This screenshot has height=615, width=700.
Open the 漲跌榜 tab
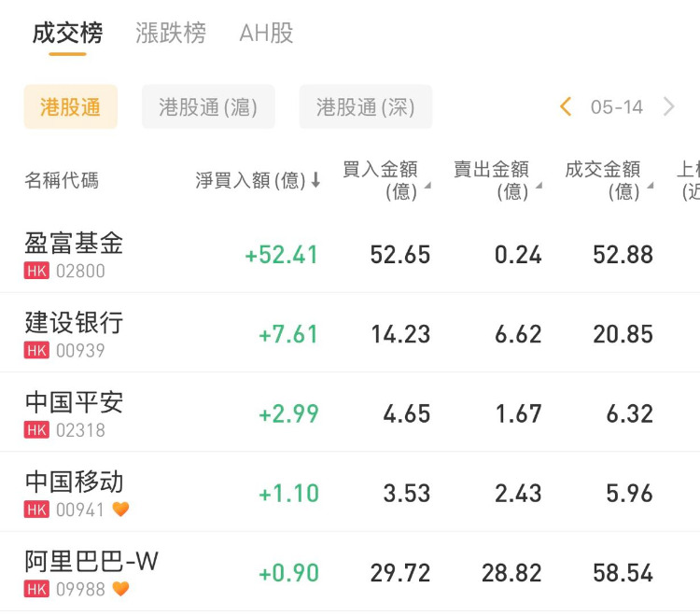pos(171,34)
